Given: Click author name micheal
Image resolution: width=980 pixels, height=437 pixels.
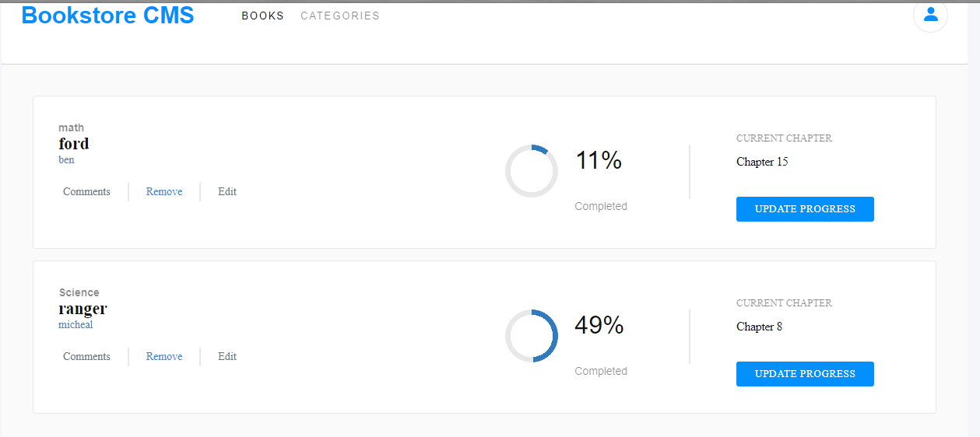Looking at the screenshot, I should coord(76,325).
